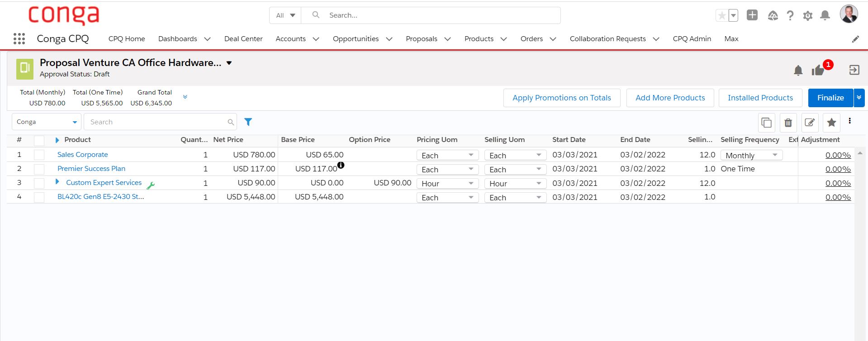Go to the CPQ Admin tab
This screenshot has width=868, height=341.
click(692, 39)
